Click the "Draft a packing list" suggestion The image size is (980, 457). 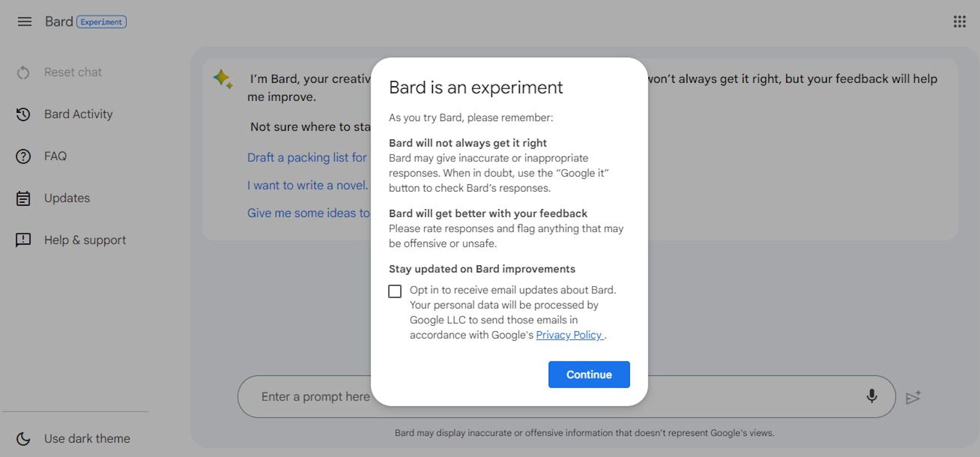(307, 158)
